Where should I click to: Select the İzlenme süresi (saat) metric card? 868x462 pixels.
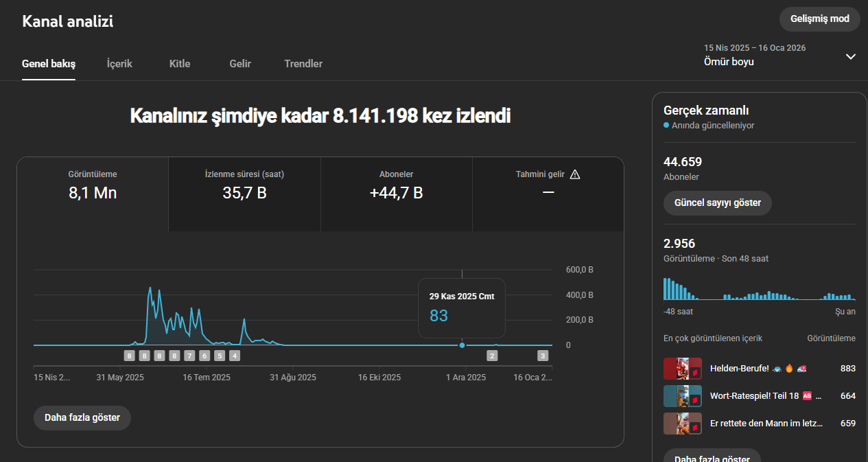[244, 194]
